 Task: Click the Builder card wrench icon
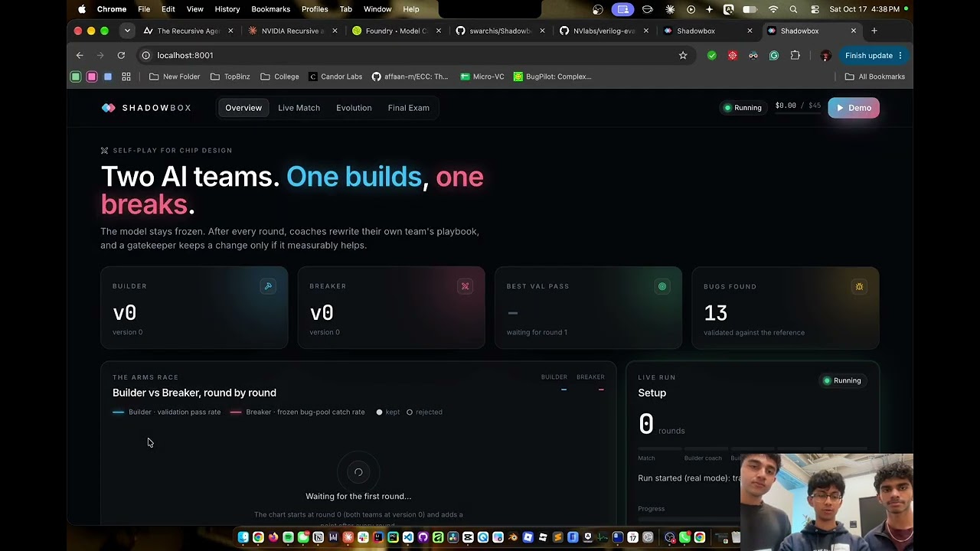tap(268, 286)
